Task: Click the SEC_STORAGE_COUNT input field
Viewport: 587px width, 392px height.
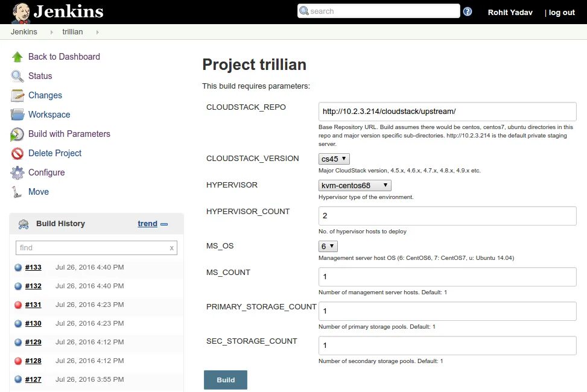Action: [x=448, y=346]
